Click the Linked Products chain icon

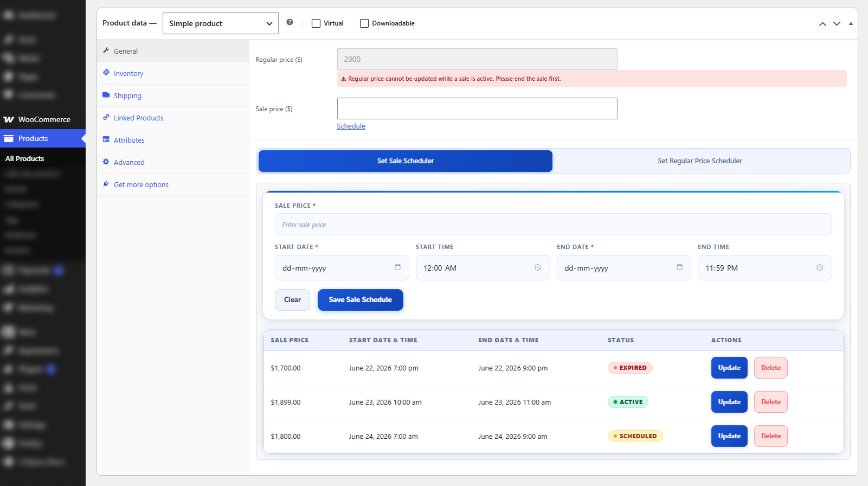(x=106, y=117)
